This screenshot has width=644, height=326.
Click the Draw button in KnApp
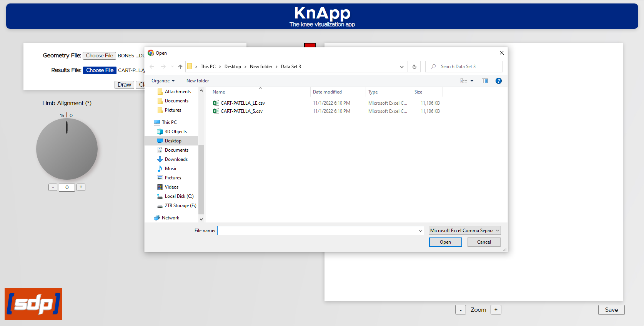click(124, 85)
